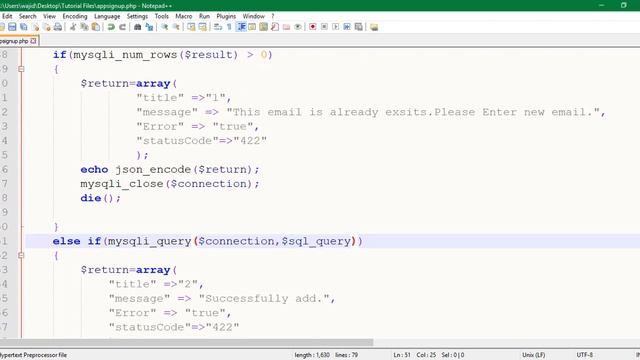The image size is (640, 360).
Task: Open the View menu
Action: coord(49,16)
